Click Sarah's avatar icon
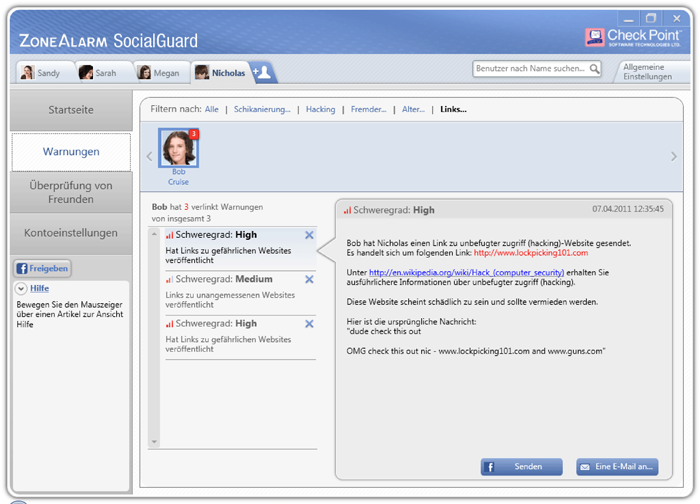This screenshot has height=504, width=700. pos(86,72)
